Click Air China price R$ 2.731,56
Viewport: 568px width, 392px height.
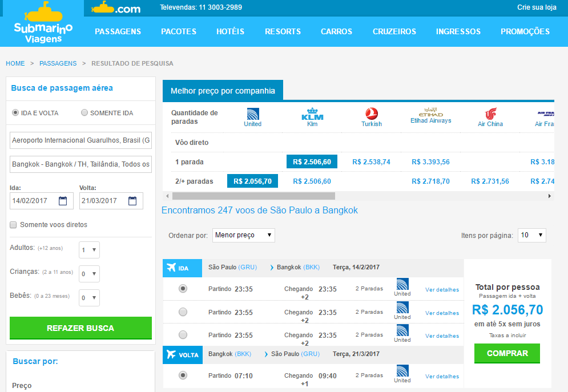click(x=490, y=181)
